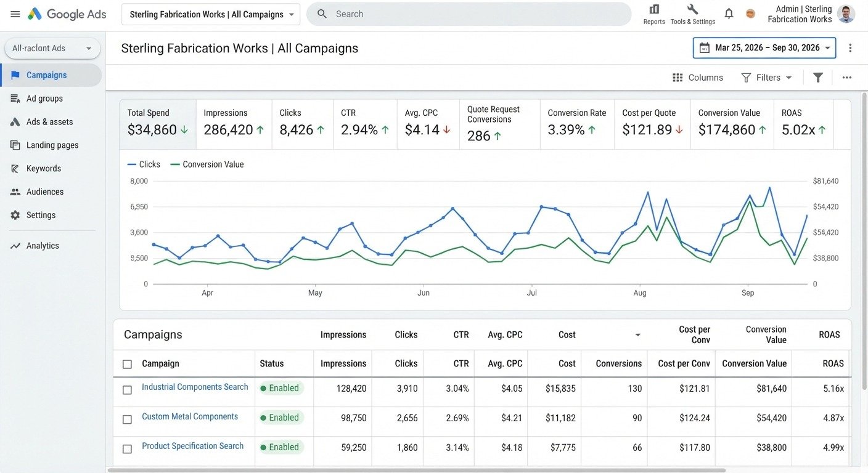This screenshot has height=473, width=868.
Task: Open the hamburger main menu
Action: pyautogui.click(x=15, y=14)
